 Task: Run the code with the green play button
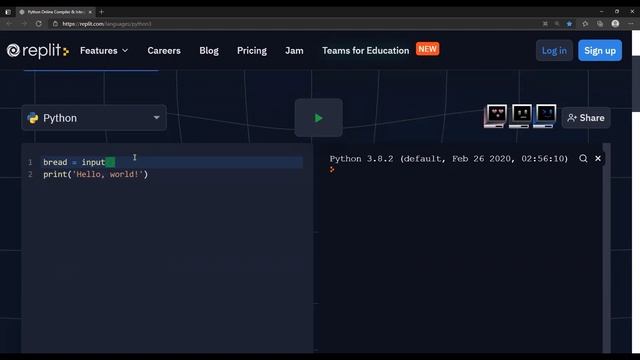[x=318, y=118]
